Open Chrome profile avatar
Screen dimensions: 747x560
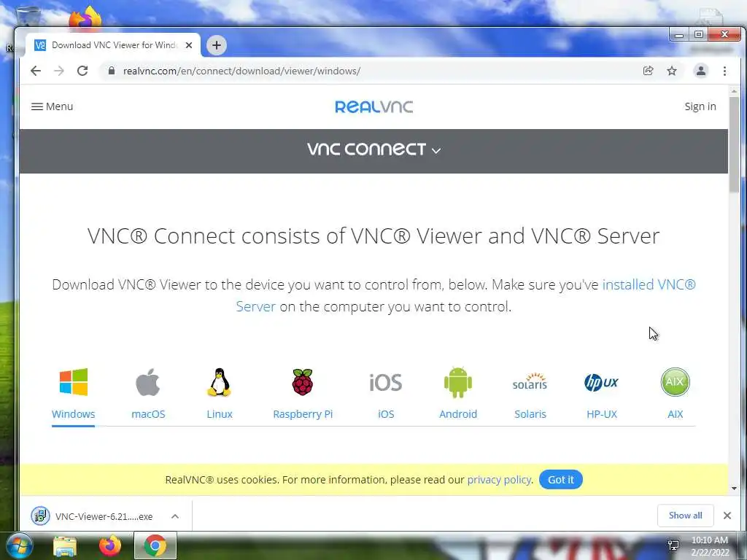click(x=701, y=71)
